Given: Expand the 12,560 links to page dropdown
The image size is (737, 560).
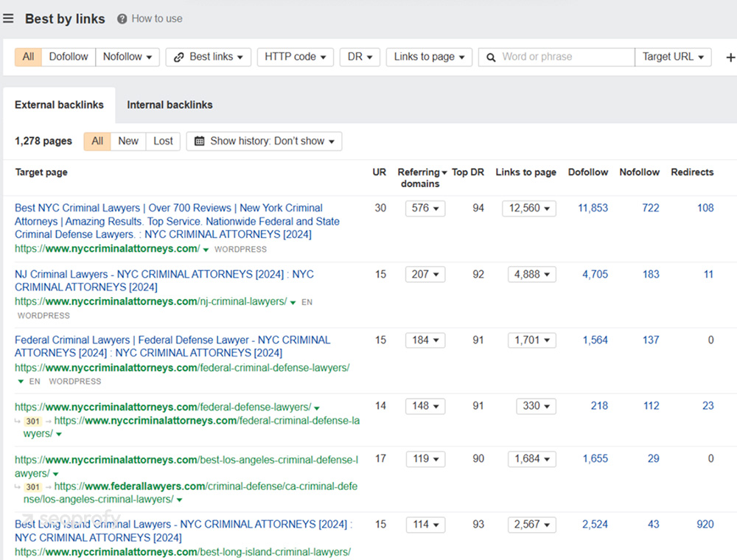Looking at the screenshot, I should pos(529,208).
